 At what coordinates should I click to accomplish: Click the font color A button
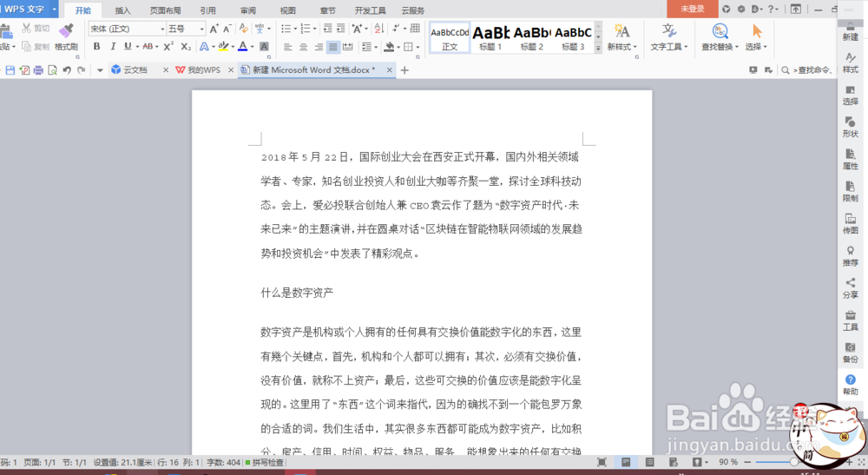coord(242,47)
